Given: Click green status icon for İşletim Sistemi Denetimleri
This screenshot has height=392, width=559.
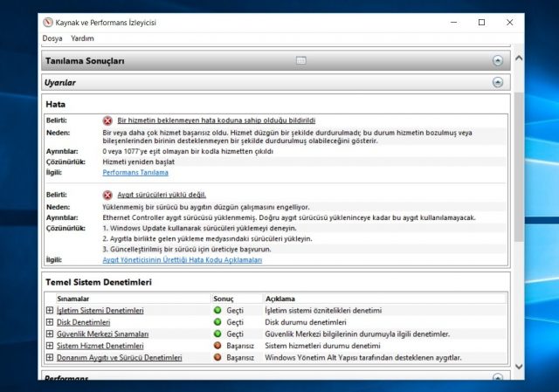Looking at the screenshot, I should point(217,310).
